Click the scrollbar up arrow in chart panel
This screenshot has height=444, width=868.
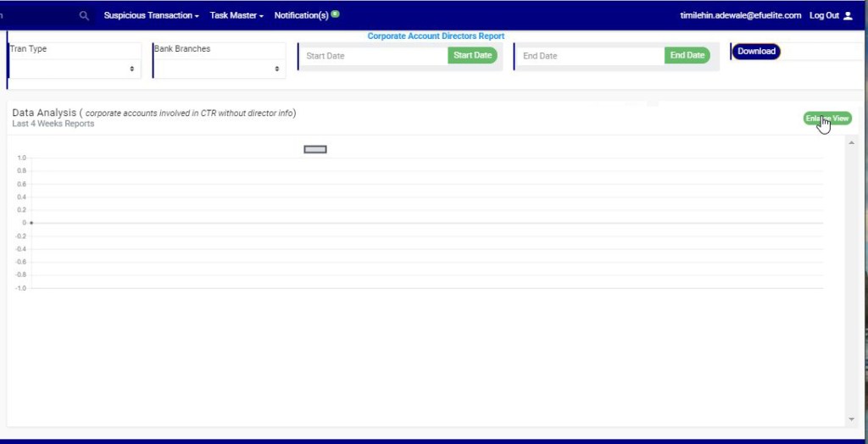pos(851,143)
